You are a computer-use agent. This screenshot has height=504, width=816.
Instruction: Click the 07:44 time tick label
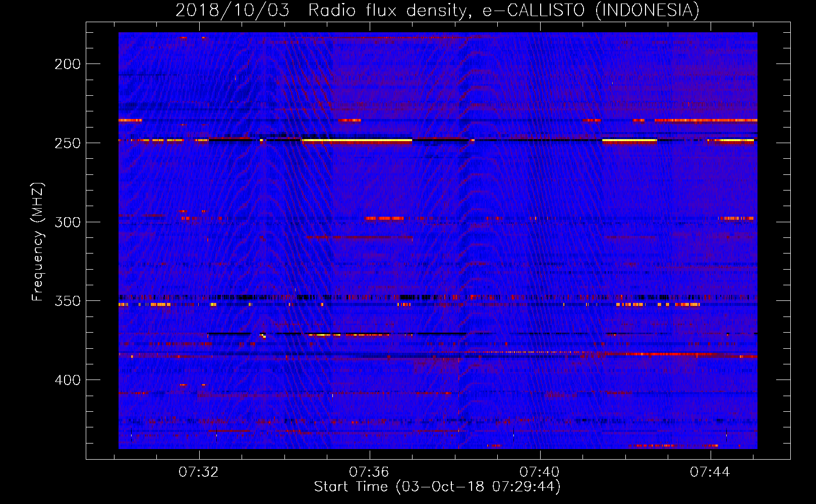pos(710,472)
